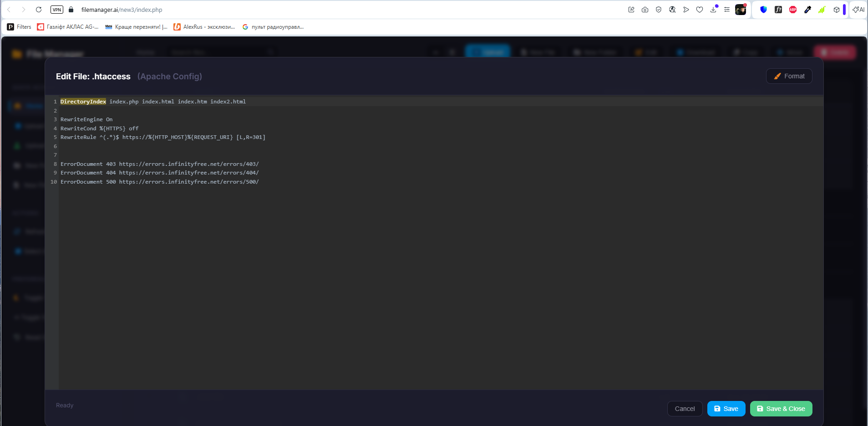This screenshot has width=868, height=426.
Task: Open the extensions cube menu
Action: pos(837,10)
